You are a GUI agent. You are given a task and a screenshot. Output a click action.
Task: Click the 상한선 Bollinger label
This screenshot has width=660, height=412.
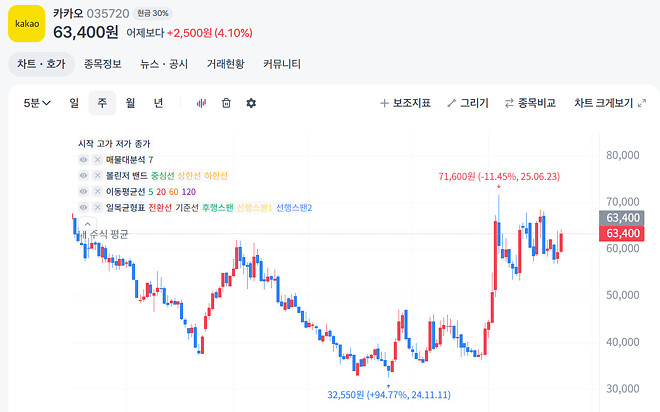click(189, 176)
